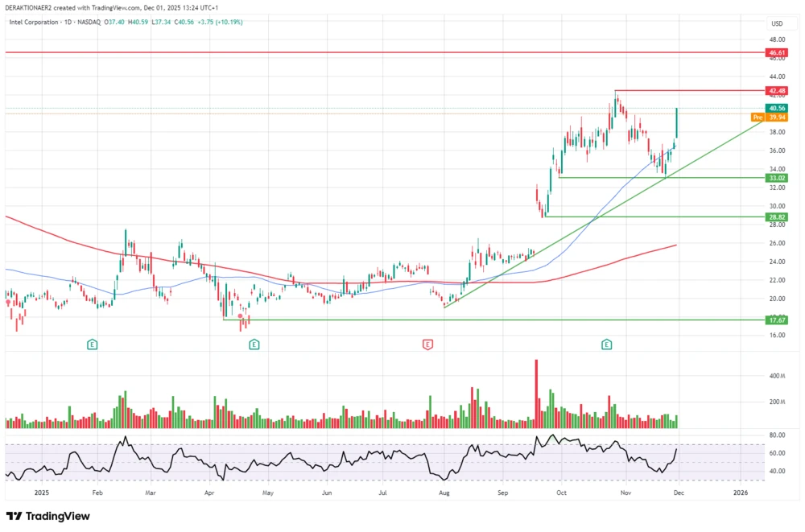
Task: Select the red 42.48 resistance level label
Action: [x=775, y=90]
